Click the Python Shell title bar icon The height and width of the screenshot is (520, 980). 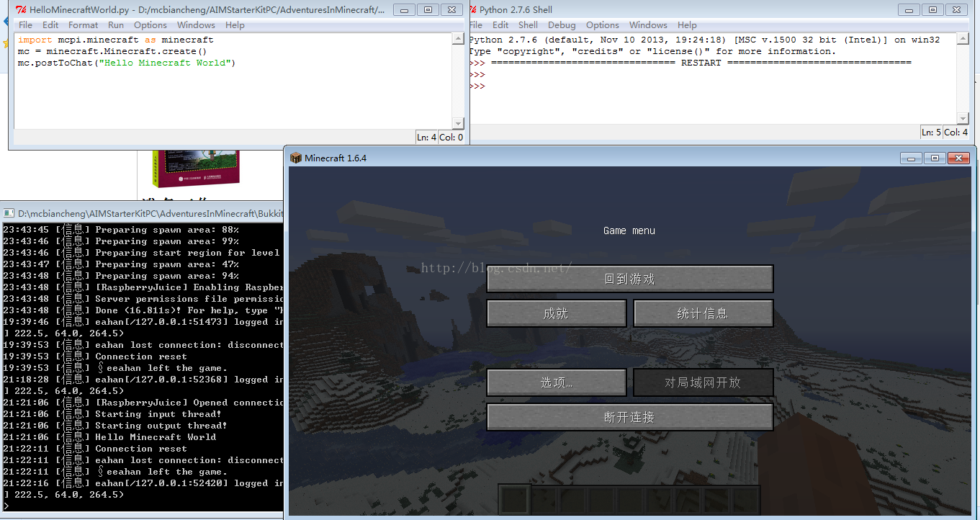coord(472,9)
